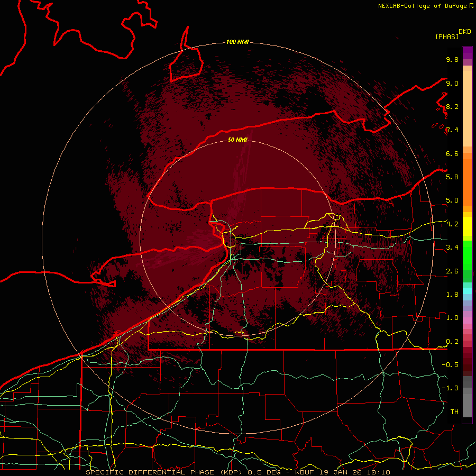This screenshot has width=476, height=476.
Task: Click the NEXLAB-College of DuPage credit text
Action: click(x=422, y=6)
